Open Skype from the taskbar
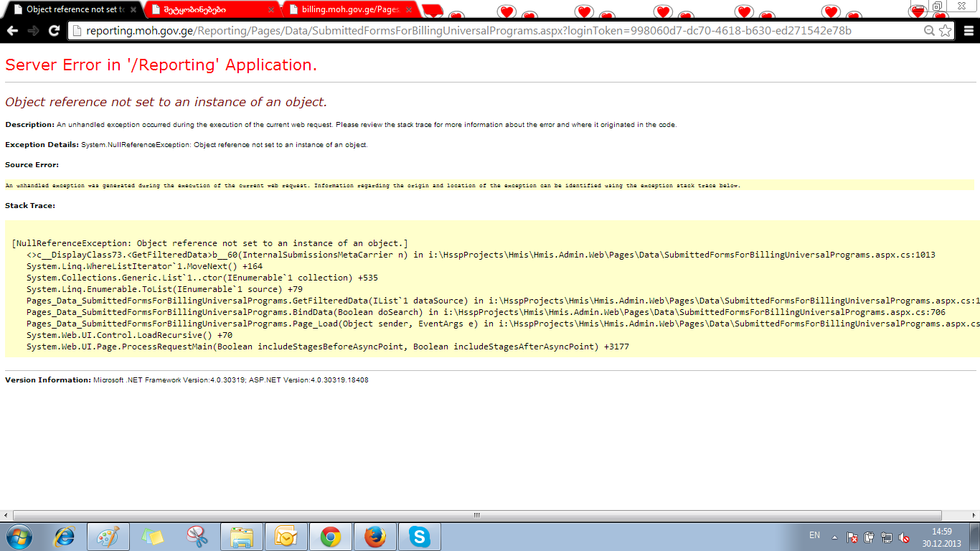The image size is (980, 551). 419,537
